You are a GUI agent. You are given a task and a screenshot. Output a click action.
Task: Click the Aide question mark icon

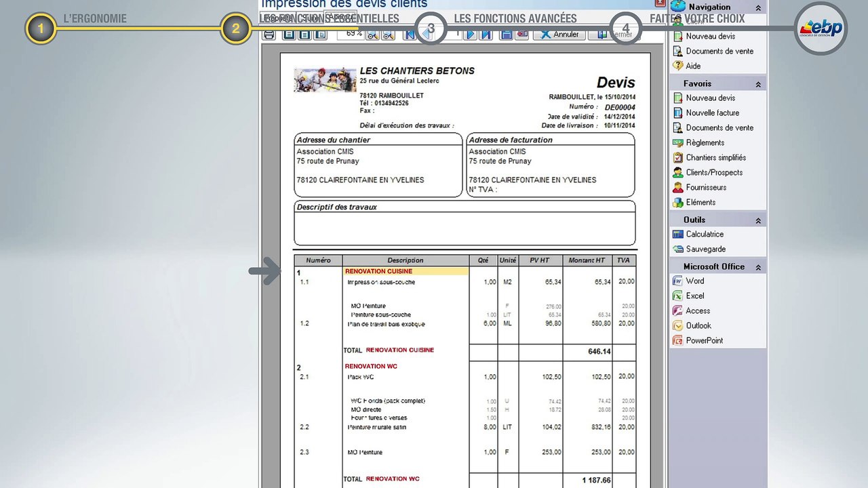tap(677, 66)
